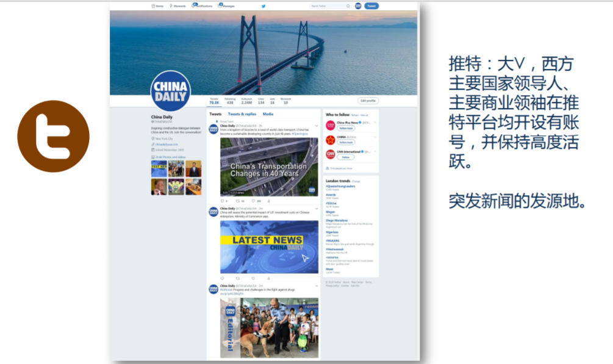
Task: Open the chinadailyusa.com website link
Action: click(167, 145)
